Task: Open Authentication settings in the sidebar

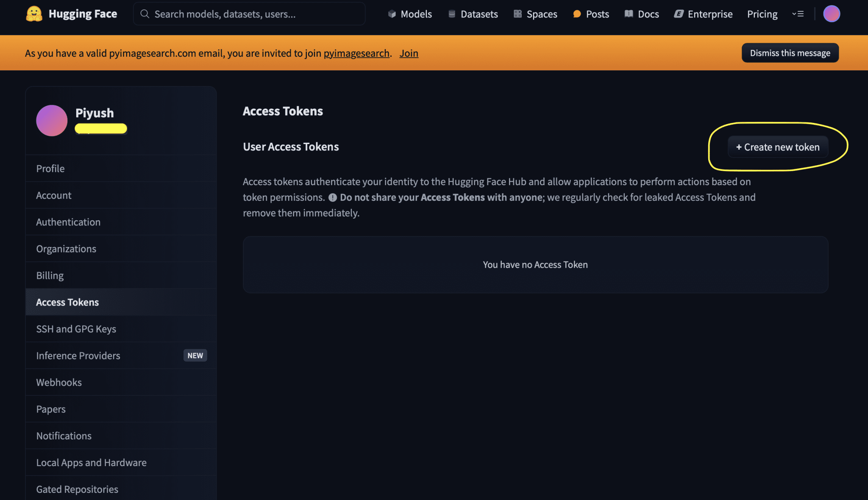Action: point(68,222)
